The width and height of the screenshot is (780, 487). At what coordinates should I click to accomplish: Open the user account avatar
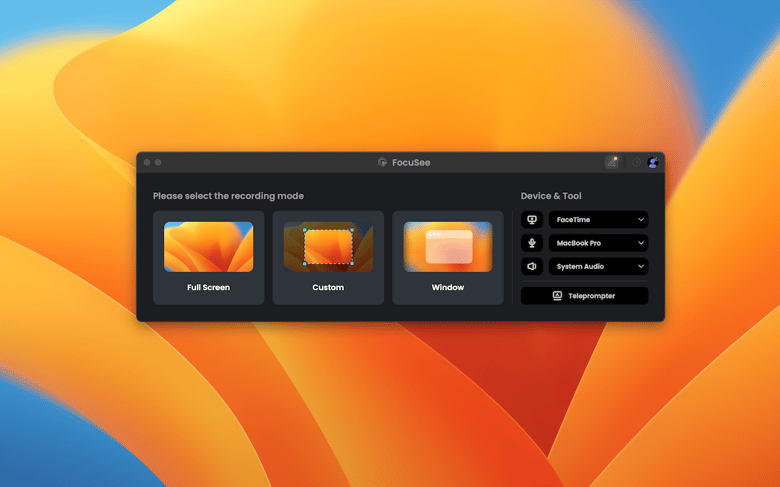(x=653, y=162)
